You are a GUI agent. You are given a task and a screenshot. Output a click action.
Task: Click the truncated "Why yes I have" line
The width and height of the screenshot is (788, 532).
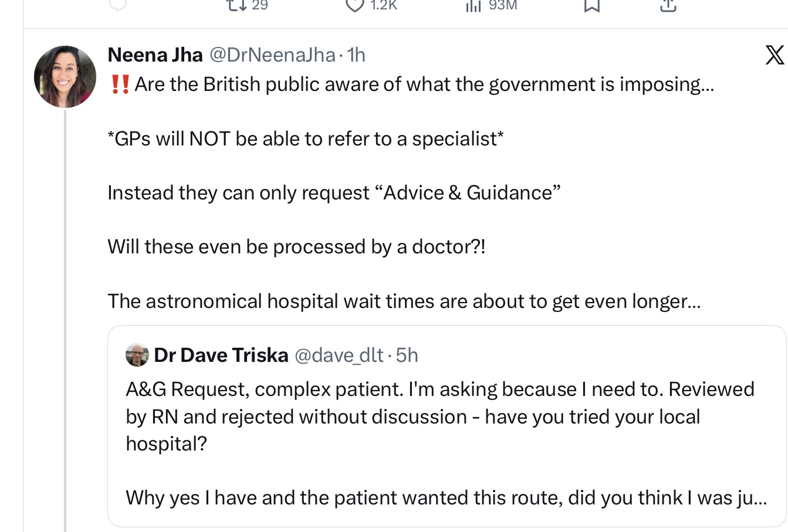pos(446,498)
